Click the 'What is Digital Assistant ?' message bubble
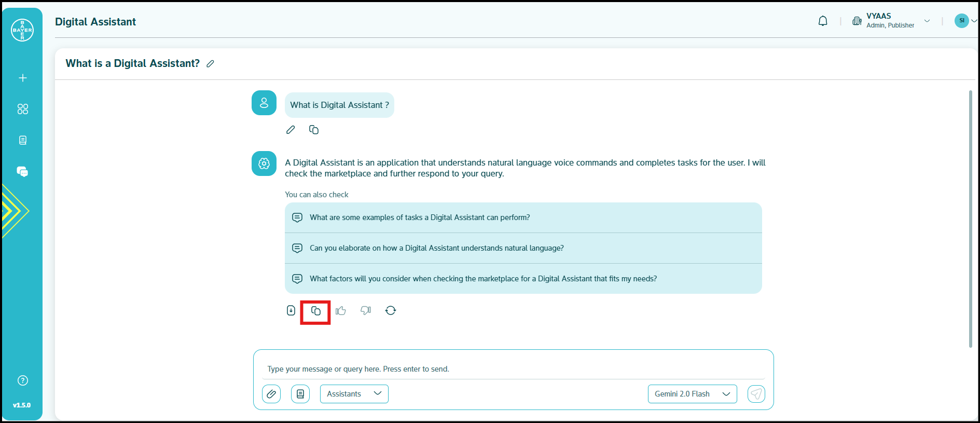The width and height of the screenshot is (980, 423). coord(339,105)
